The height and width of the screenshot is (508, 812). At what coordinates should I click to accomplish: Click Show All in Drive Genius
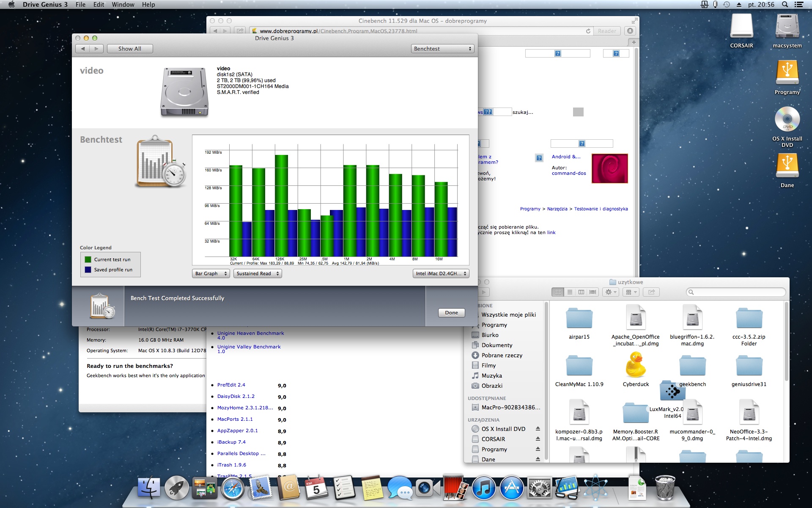point(130,49)
